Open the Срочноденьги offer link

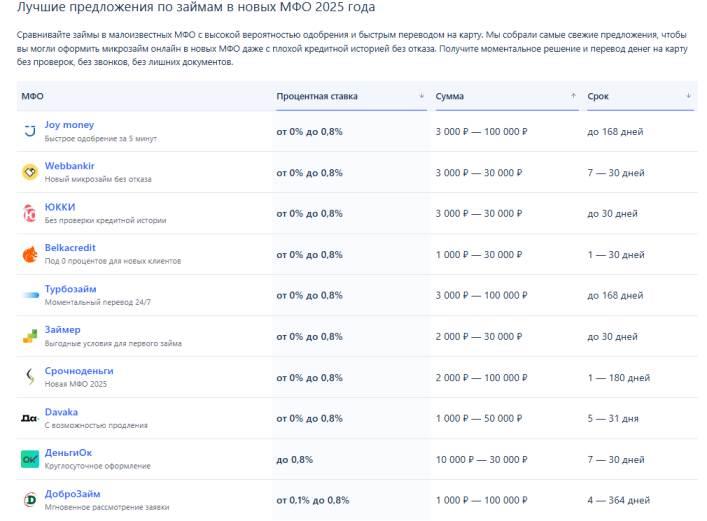click(x=78, y=371)
